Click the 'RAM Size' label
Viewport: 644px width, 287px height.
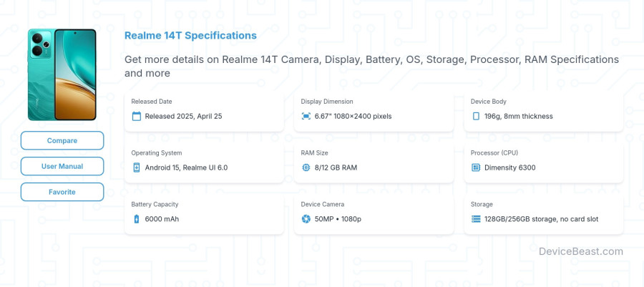(x=315, y=152)
